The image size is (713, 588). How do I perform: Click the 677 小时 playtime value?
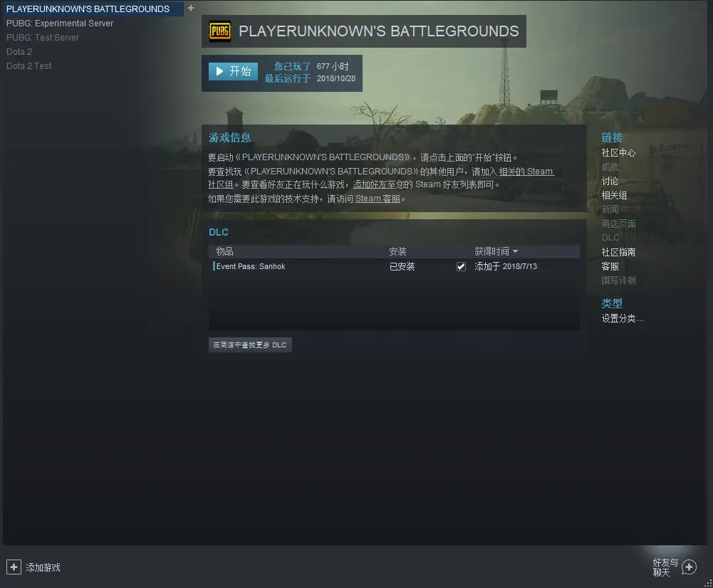[333, 66]
